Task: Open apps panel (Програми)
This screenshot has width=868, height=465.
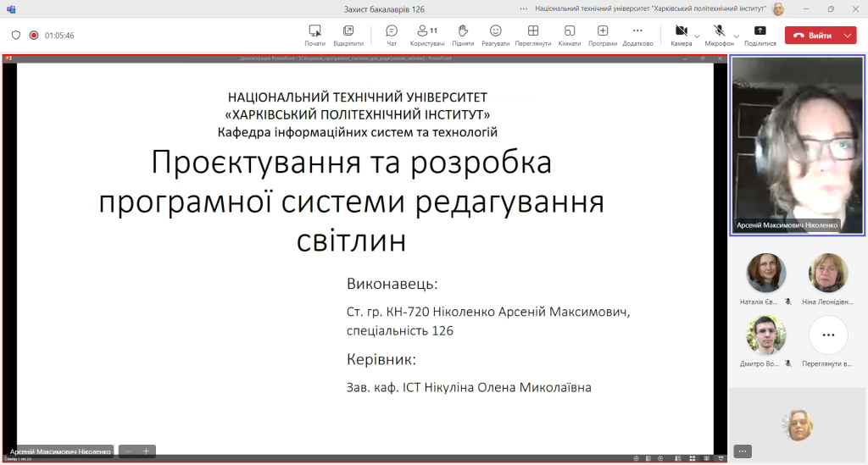Action: (x=603, y=35)
